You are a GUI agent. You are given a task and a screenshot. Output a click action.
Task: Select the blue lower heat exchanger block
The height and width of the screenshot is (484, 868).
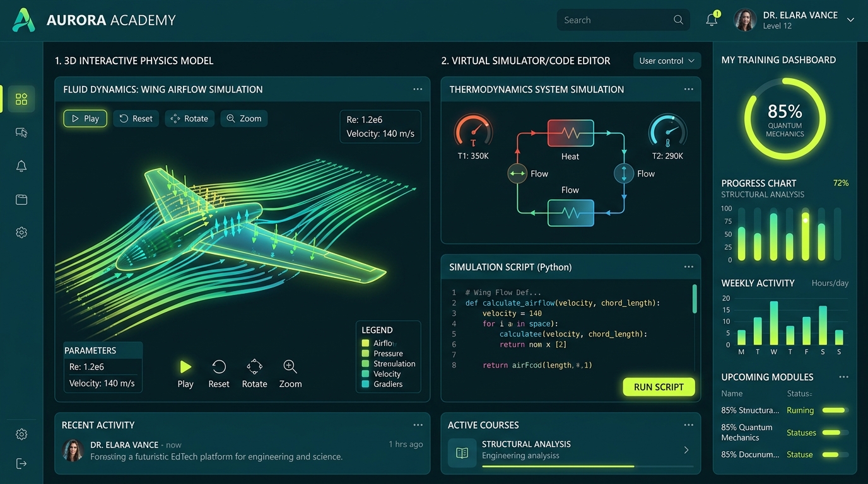tap(570, 213)
